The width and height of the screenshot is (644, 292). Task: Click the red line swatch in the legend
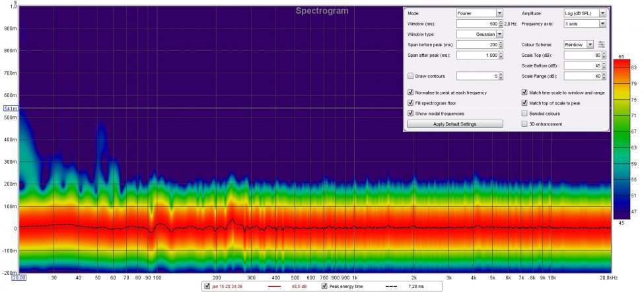274,286
